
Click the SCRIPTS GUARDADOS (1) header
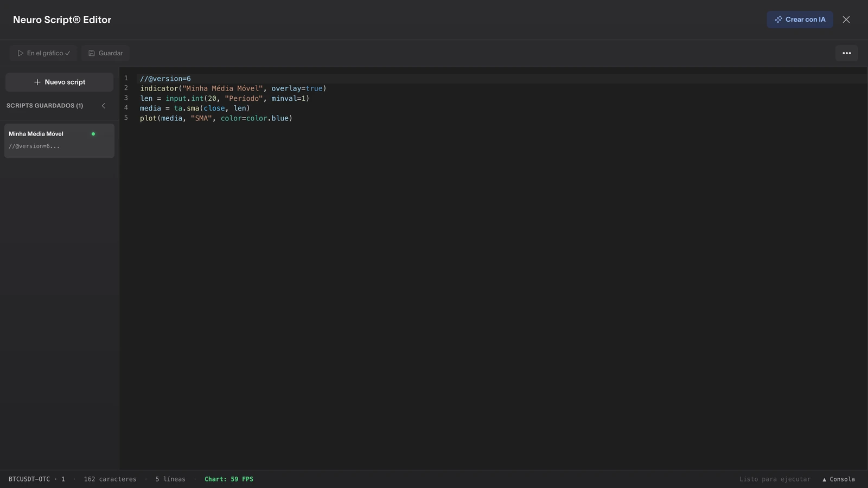[44, 106]
